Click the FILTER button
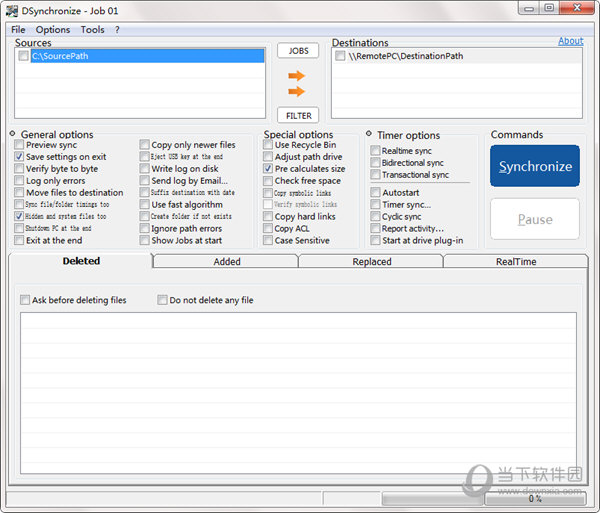The width and height of the screenshot is (600, 513). [298, 116]
